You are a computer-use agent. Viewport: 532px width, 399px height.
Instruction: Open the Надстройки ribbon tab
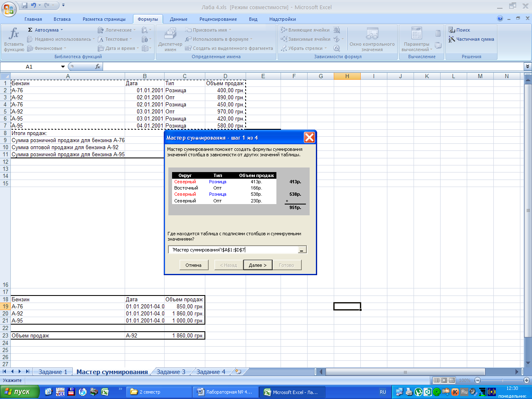click(x=283, y=19)
